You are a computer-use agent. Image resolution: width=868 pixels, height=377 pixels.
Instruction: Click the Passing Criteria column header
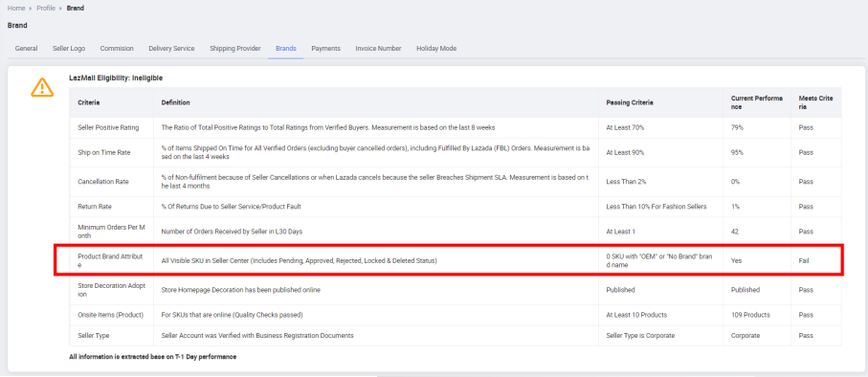(630, 102)
